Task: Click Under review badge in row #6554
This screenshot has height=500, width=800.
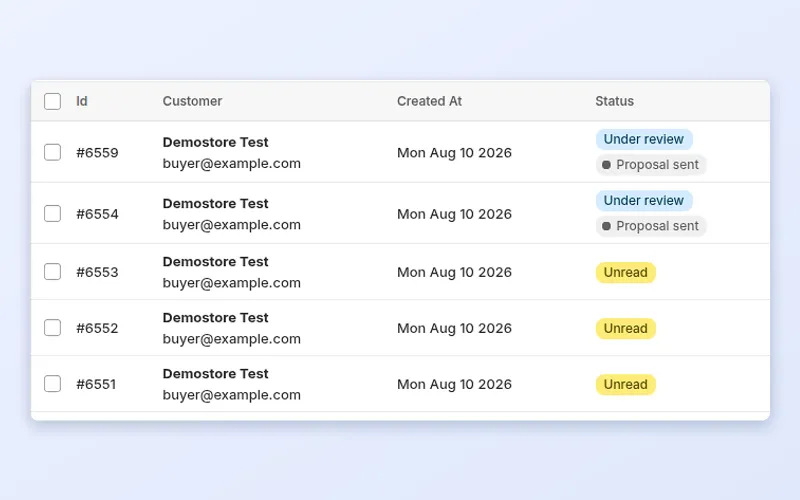Action: pyautogui.click(x=644, y=201)
